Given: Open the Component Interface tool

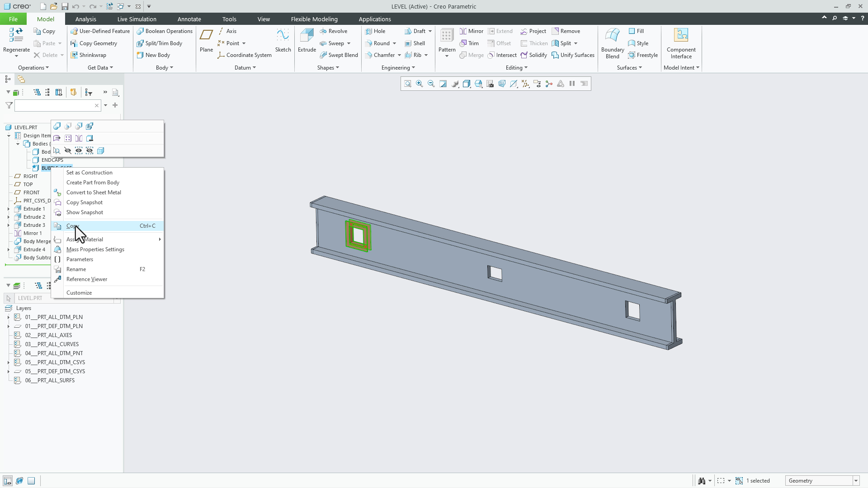Looking at the screenshot, I should click(x=681, y=43).
